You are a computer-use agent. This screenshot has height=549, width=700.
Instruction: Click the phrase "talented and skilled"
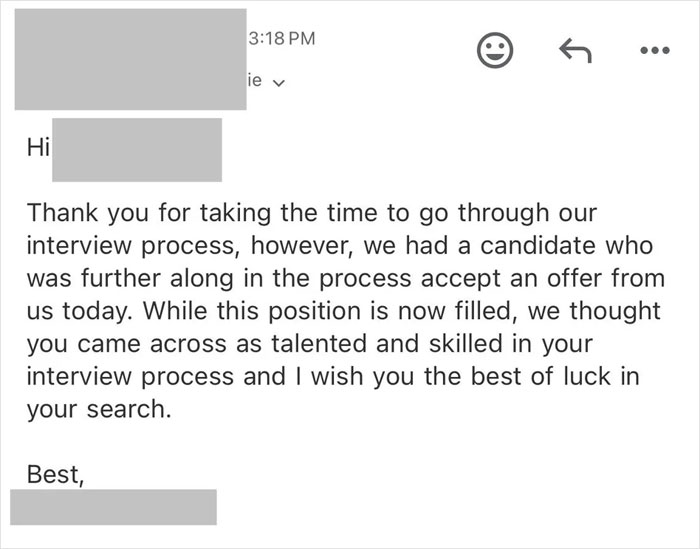(x=369, y=342)
